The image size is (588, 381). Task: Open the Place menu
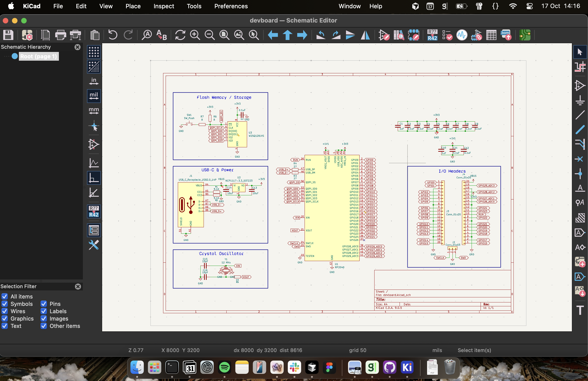click(x=133, y=6)
